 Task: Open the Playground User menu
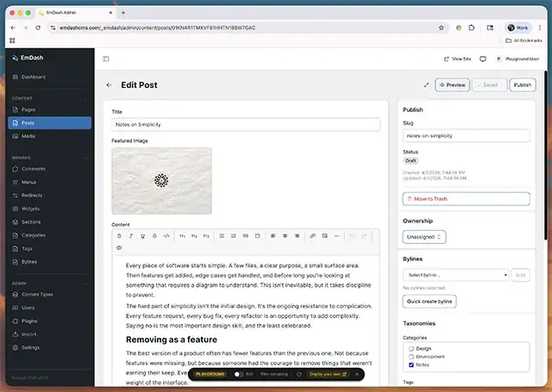click(517, 59)
